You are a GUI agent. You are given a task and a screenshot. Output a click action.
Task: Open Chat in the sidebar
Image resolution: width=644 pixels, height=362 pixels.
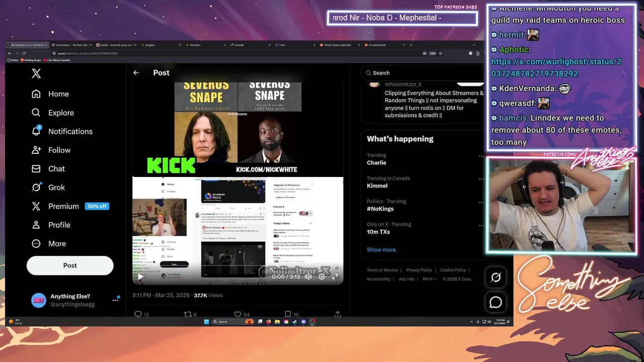[48, 168]
